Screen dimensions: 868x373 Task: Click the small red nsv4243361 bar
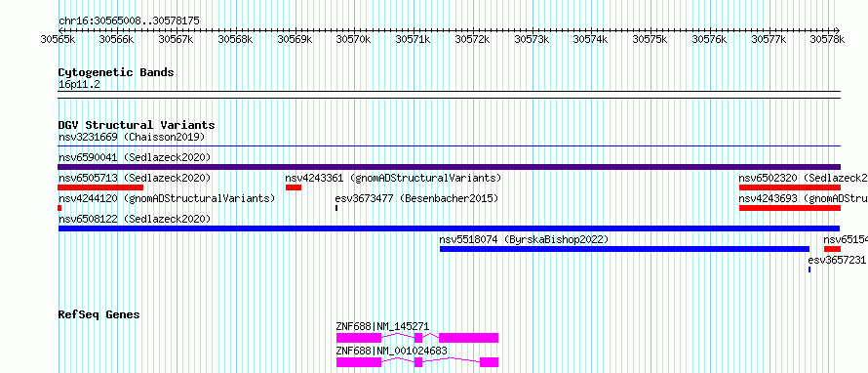coord(294,187)
